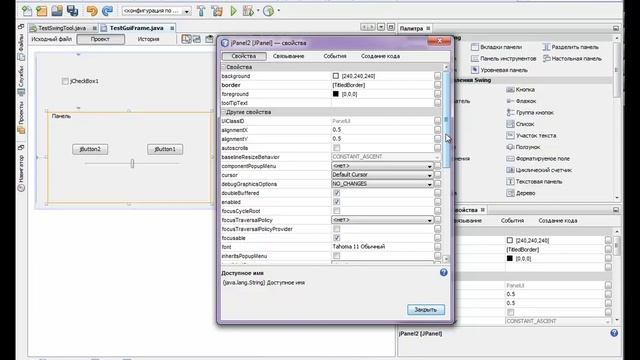Switch to the Свойства tab in dialog

244,56
